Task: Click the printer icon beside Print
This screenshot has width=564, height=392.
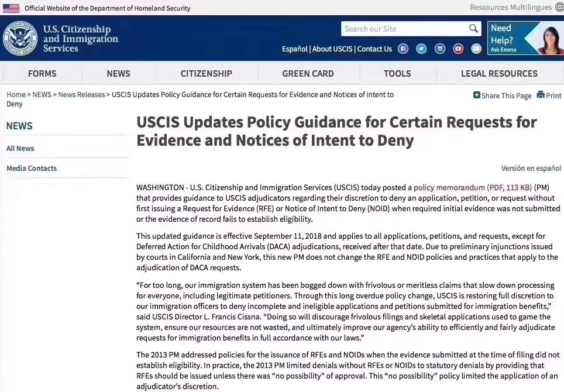Action: 541,95
